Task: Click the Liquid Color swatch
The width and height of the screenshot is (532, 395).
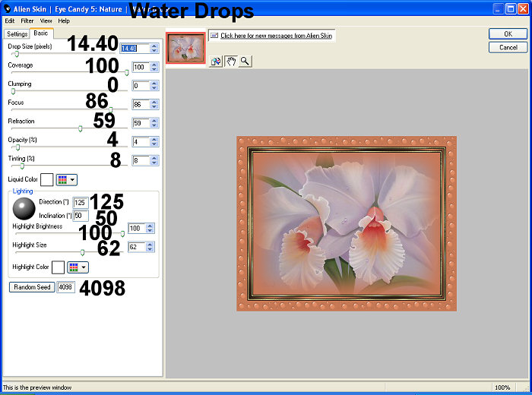Action: [47, 180]
